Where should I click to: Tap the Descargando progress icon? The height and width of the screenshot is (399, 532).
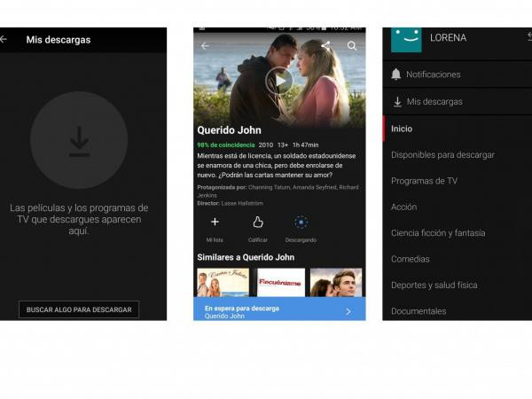click(x=301, y=223)
